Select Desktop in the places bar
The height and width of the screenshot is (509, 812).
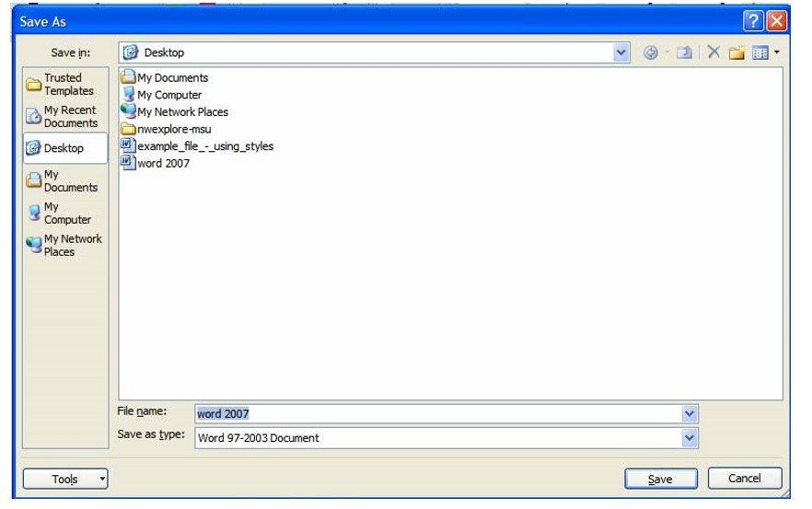pyautogui.click(x=65, y=148)
